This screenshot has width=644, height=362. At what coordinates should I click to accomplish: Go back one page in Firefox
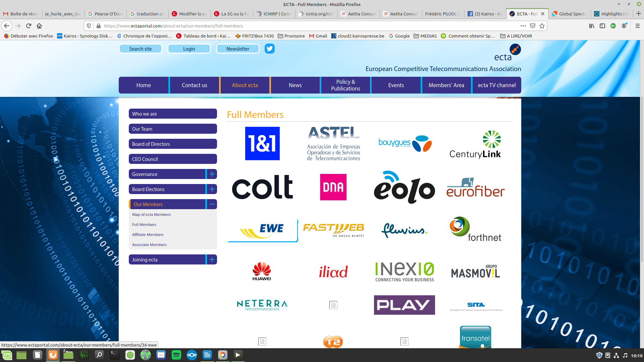7,26
